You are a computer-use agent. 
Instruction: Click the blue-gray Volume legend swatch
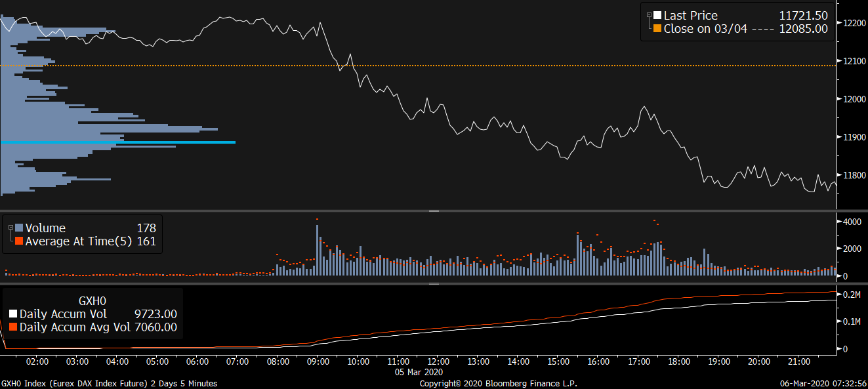[x=19, y=228]
